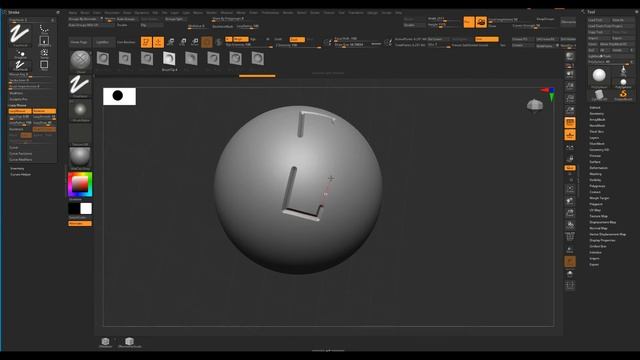Select the black secondary color swatch
This screenshot has width=640, height=360.
[x=74, y=209]
